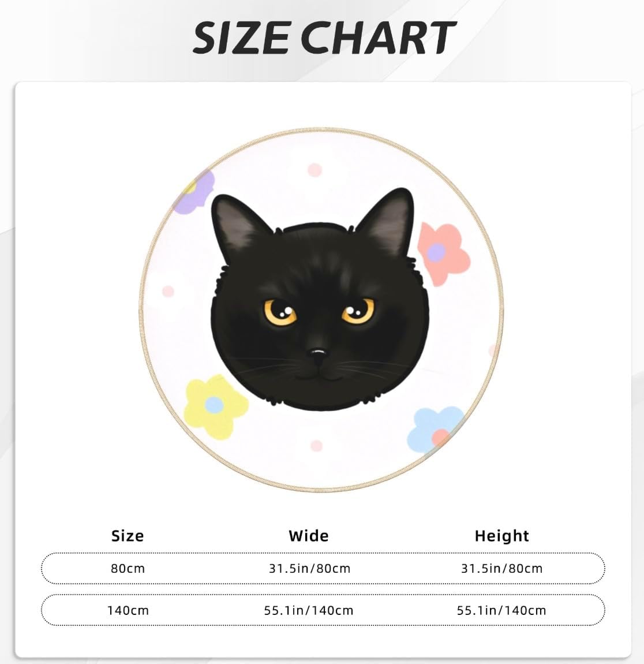Click the 31.5in/80cm value under Height
The width and height of the screenshot is (644, 664).
[501, 568]
